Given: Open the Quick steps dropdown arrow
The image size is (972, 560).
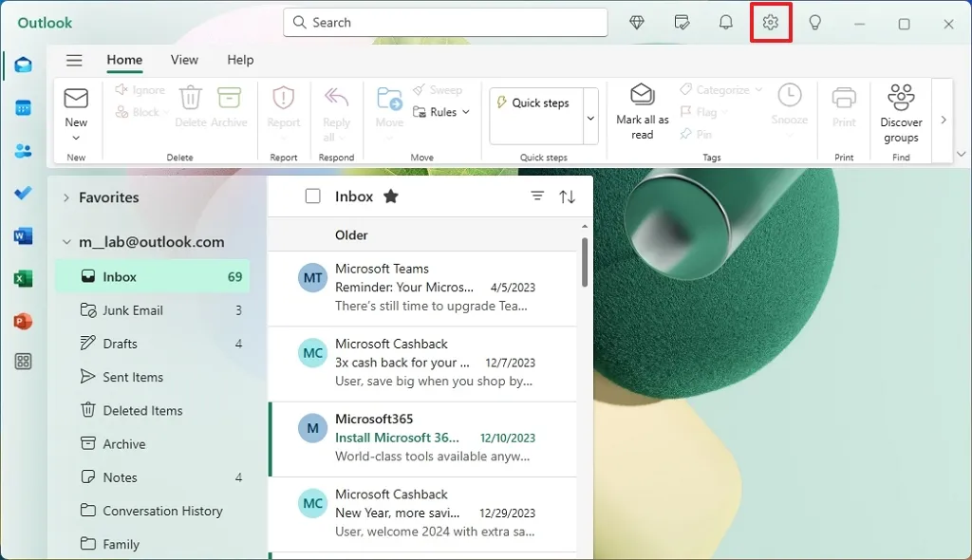Looking at the screenshot, I should pyautogui.click(x=590, y=118).
